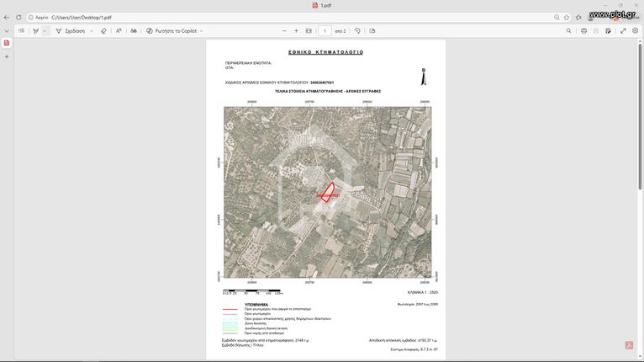Add page to favorites with star icon
The width and height of the screenshot is (644, 362).
tap(567, 18)
